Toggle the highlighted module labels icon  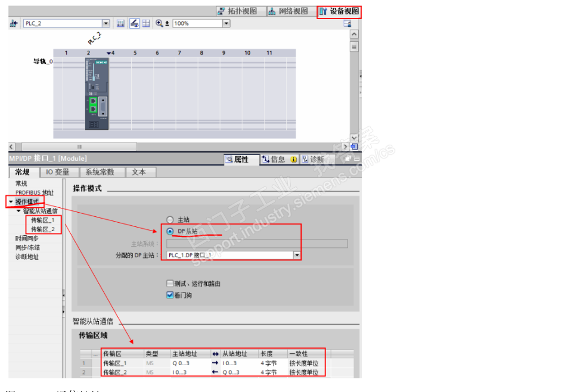134,23
